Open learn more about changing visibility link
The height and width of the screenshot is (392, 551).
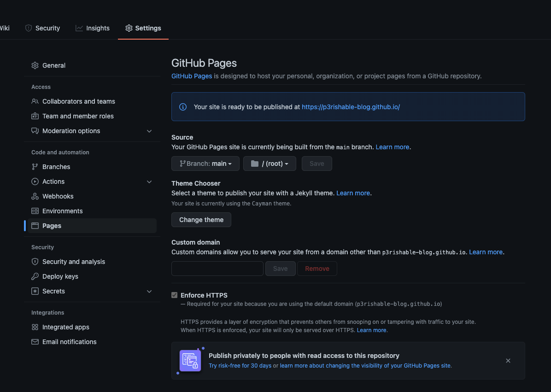365,366
